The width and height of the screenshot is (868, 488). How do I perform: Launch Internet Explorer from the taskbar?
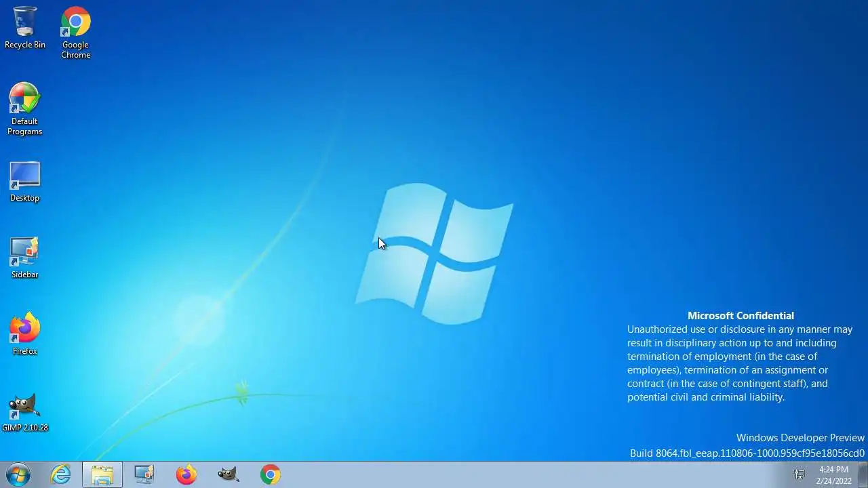coord(61,474)
